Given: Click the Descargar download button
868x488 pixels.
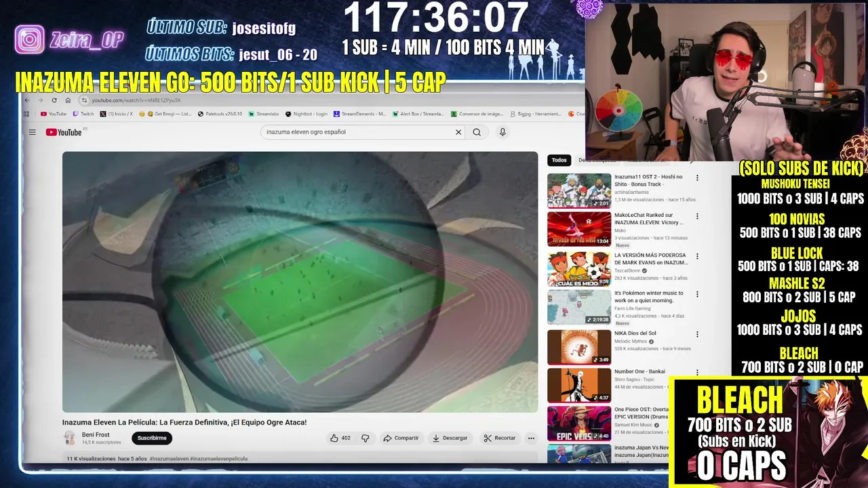Looking at the screenshot, I should pos(450,438).
